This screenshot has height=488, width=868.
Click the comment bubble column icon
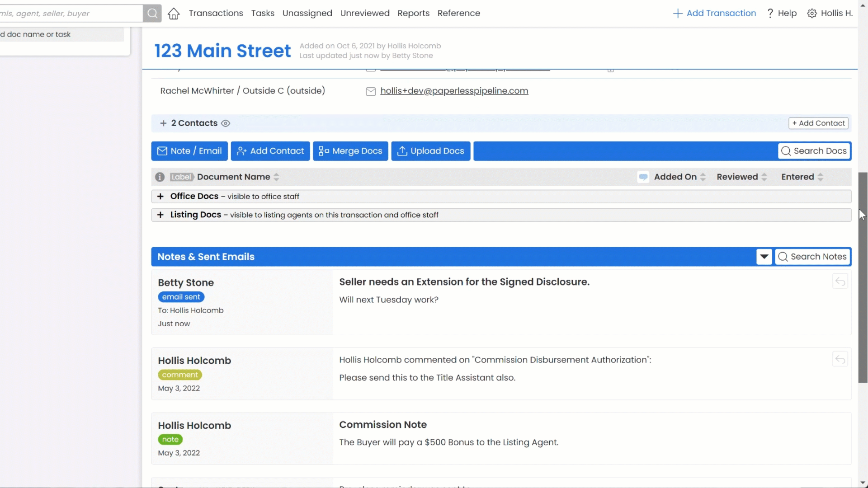[x=643, y=177]
